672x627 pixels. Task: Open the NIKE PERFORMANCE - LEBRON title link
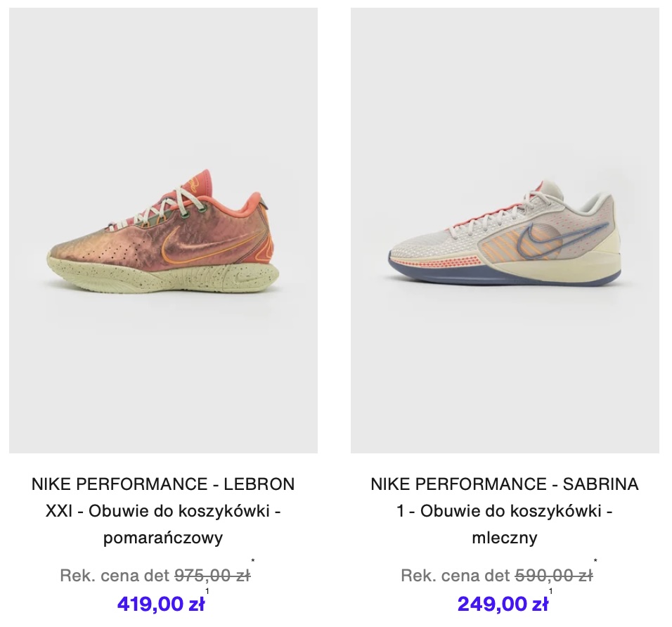coord(163,484)
